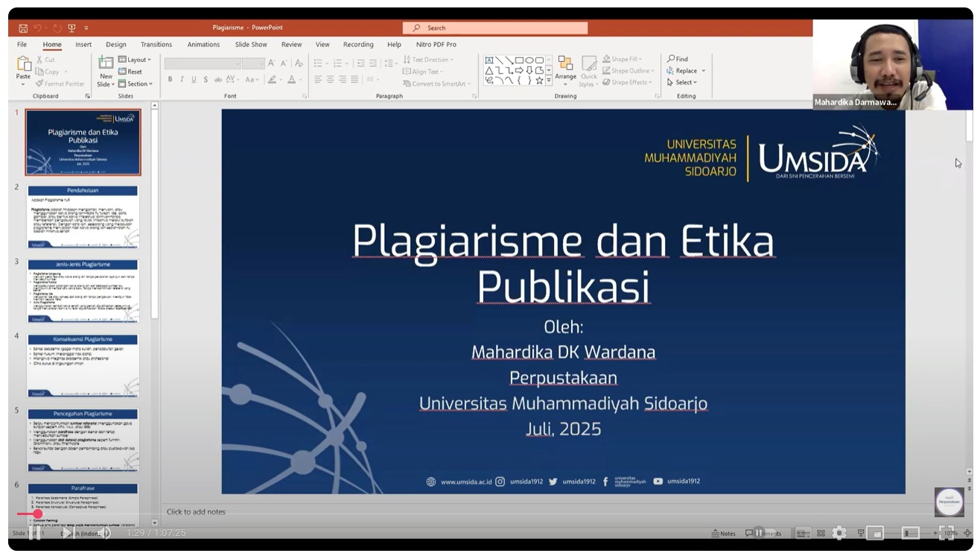Click www.umsida.ac.id link on the slide
Image resolution: width=980 pixels, height=556 pixels.
[466, 481]
